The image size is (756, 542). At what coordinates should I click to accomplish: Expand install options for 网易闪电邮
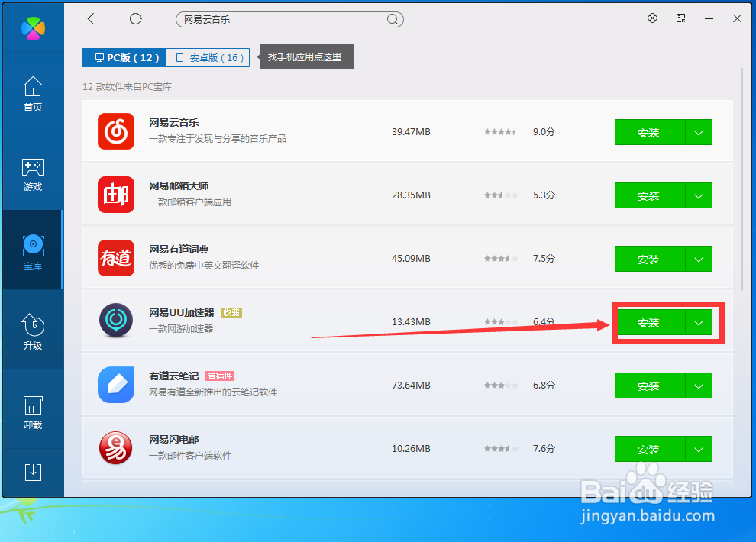[699, 449]
